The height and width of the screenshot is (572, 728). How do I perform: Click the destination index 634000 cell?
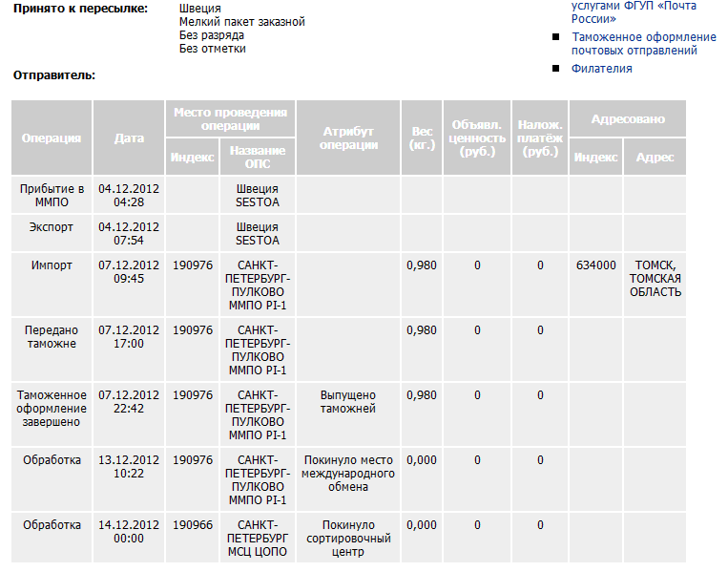596,265
